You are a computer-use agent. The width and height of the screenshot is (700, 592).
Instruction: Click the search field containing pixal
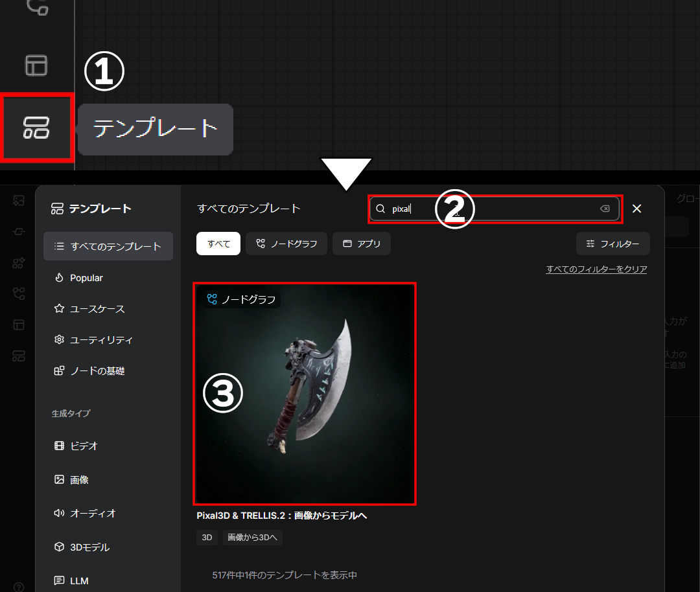(x=495, y=209)
